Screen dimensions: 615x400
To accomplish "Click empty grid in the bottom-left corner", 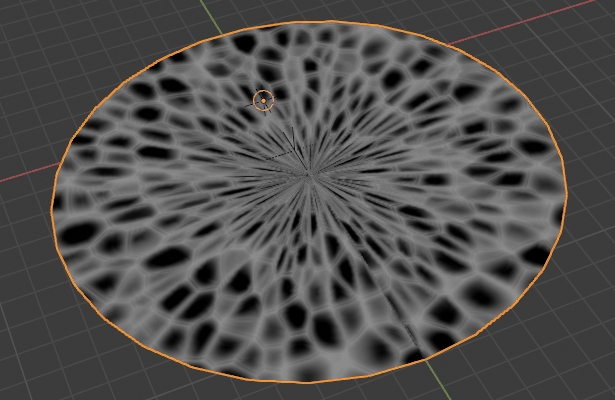I will click(40, 360).
